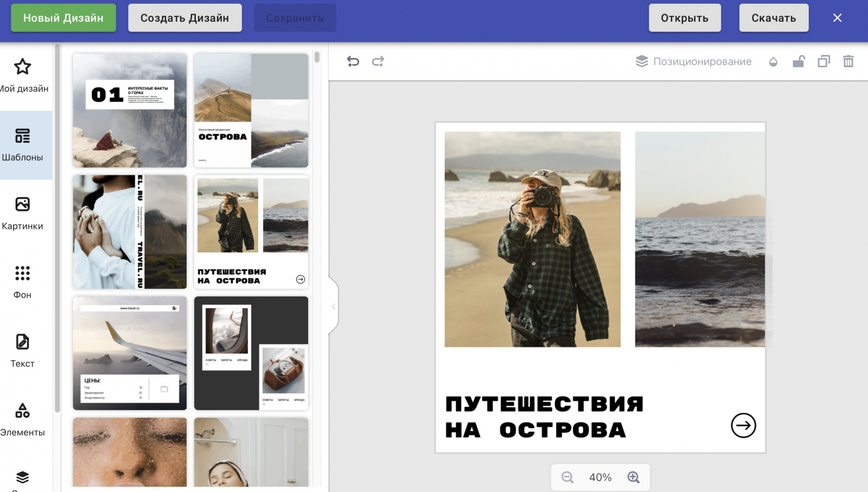Click the undo arrow icon
868x492 pixels.
pos(353,61)
